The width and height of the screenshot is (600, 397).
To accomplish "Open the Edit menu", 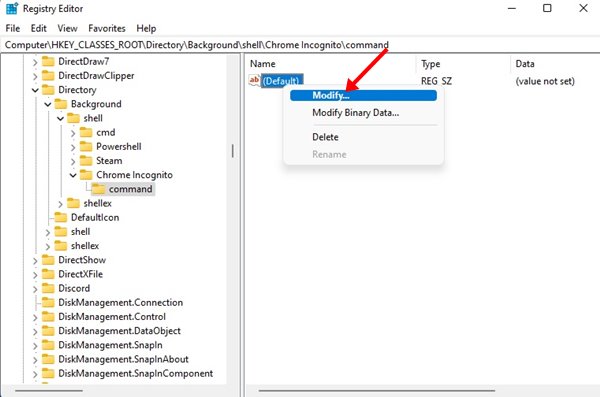I will coord(39,28).
